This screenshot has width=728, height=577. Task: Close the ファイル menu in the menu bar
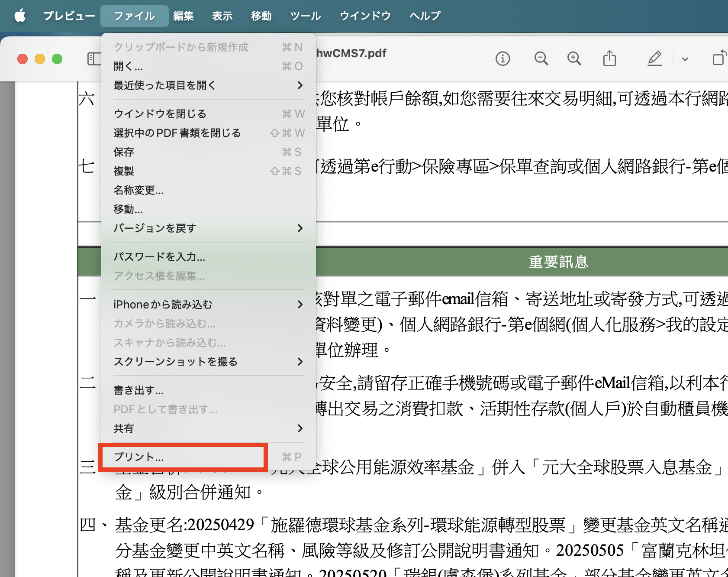point(134,16)
